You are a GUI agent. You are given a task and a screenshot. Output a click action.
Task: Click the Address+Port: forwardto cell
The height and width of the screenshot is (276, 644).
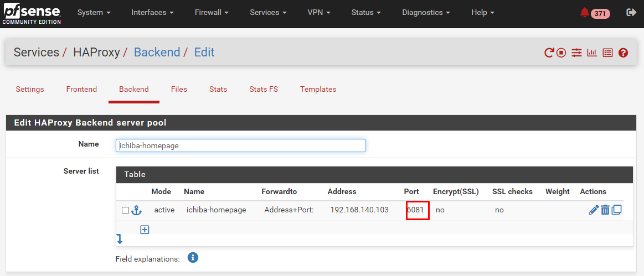[289, 210]
